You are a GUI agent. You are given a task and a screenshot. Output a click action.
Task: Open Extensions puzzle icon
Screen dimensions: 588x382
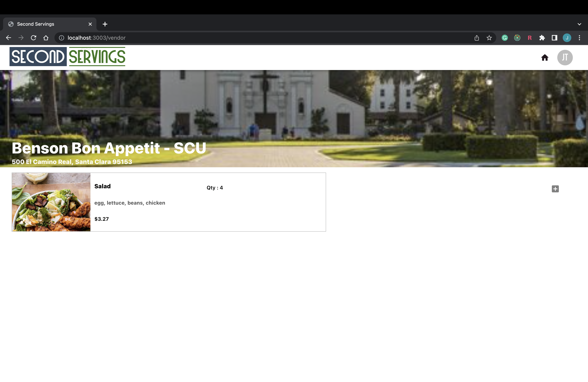point(542,38)
